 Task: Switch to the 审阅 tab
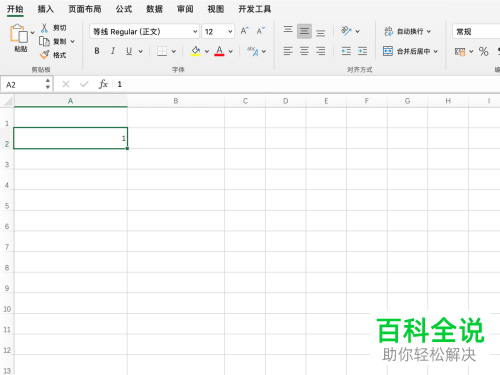pyautogui.click(x=185, y=9)
